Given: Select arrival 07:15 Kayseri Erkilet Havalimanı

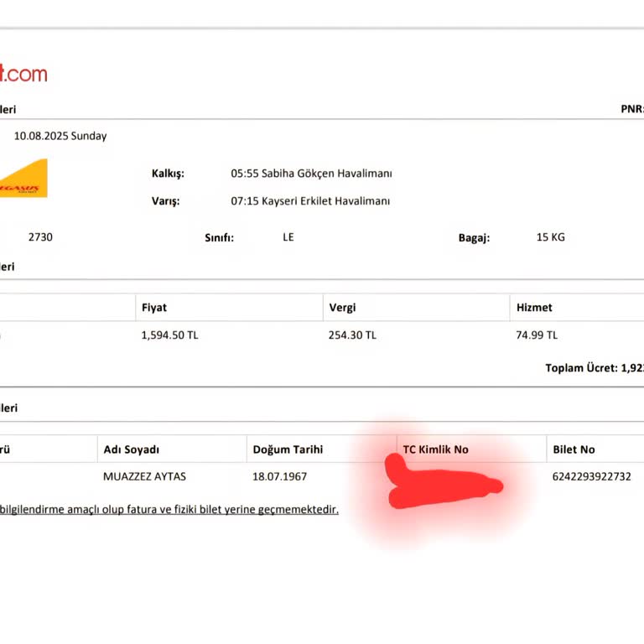Looking at the screenshot, I should 310,201.
